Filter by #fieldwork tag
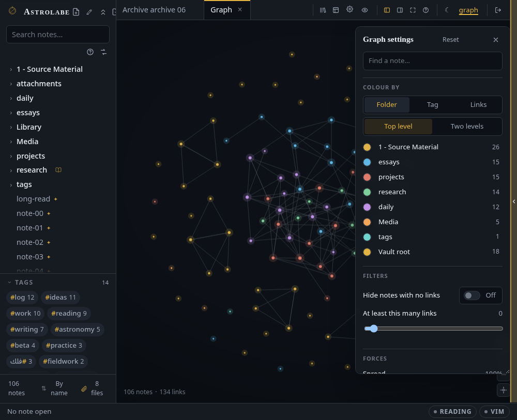This screenshot has height=420, width=517. pyautogui.click(x=63, y=361)
